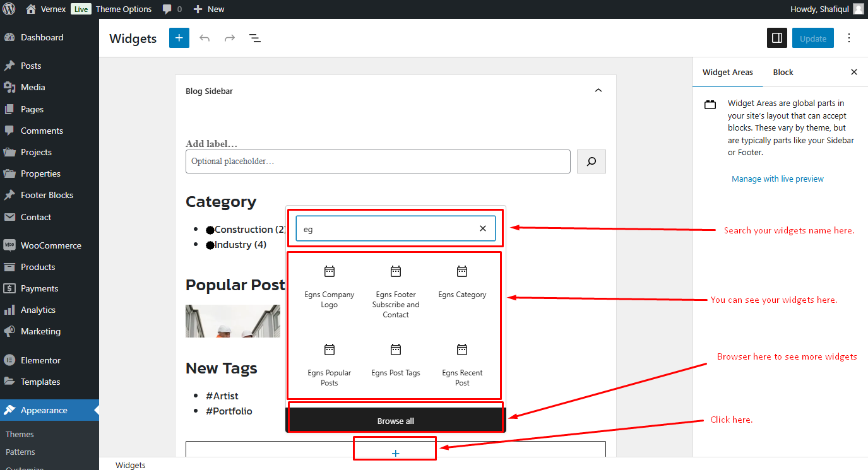Collapse the Blog Sidebar widget area

click(598, 91)
